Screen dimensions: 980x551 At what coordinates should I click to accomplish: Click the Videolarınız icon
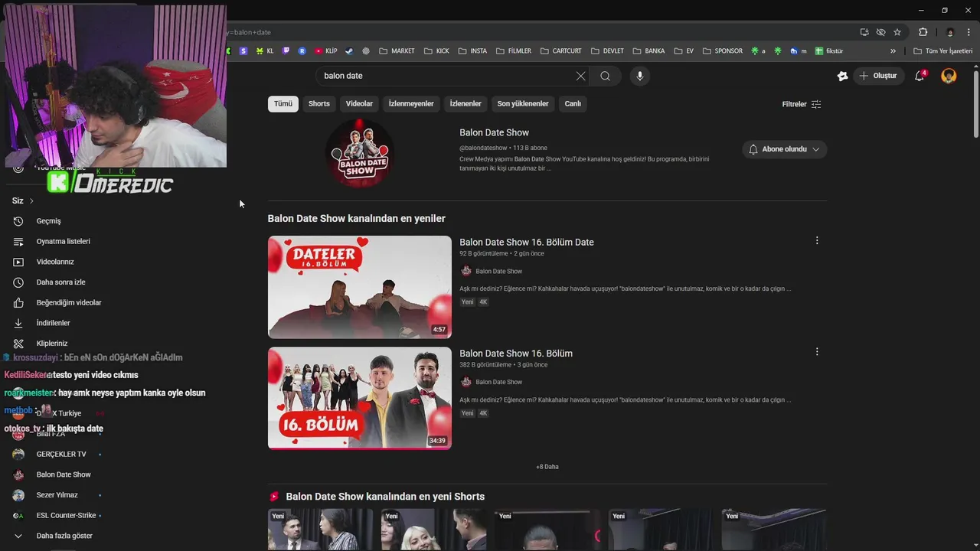tap(18, 262)
